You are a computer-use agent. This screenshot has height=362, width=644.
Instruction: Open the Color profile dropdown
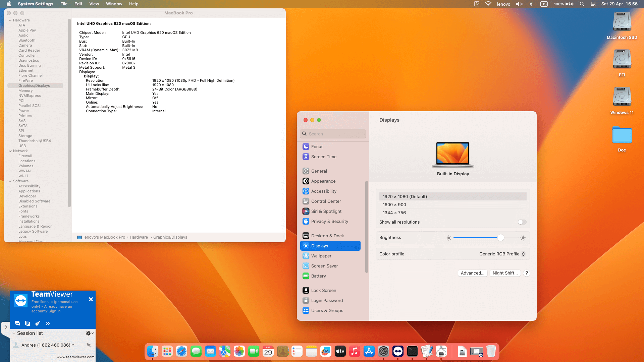tap(502, 254)
